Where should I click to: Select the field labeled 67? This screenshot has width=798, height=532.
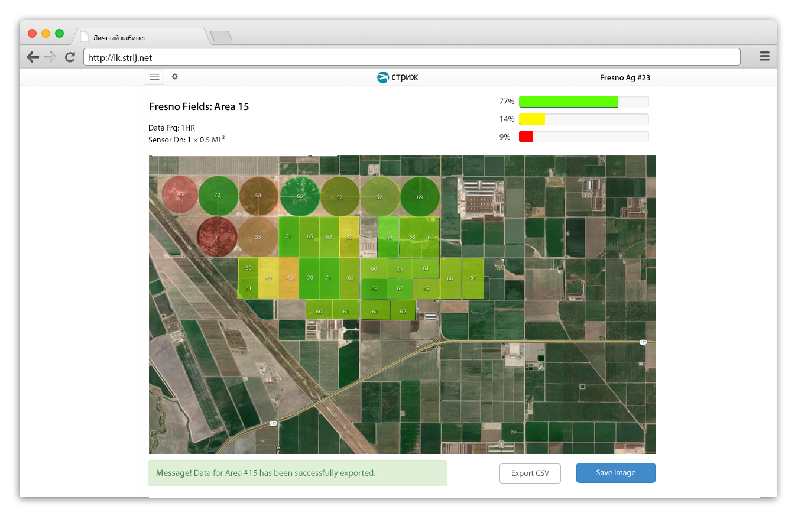400,288
